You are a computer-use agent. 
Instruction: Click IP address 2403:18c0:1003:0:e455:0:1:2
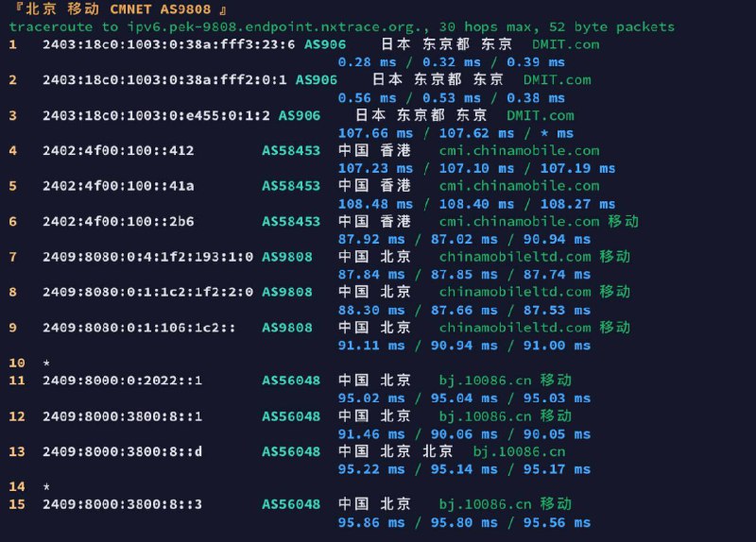(x=156, y=115)
